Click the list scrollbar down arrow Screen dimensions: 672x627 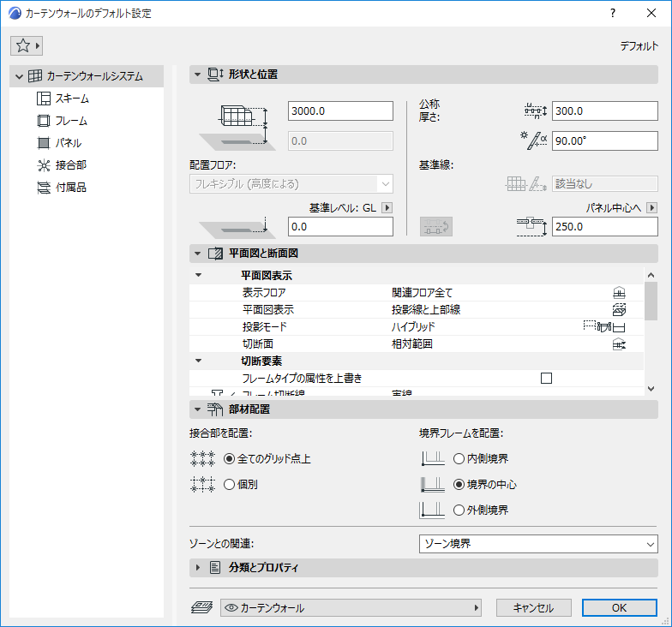[x=651, y=389]
